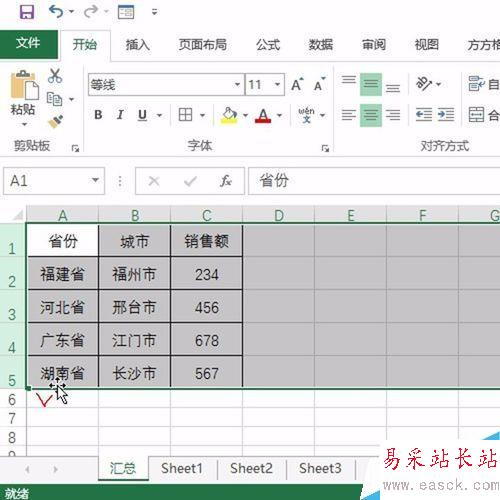This screenshot has width=500, height=500.
Task: Rotate text with the orientation icon
Action: pyautogui.click(x=424, y=83)
